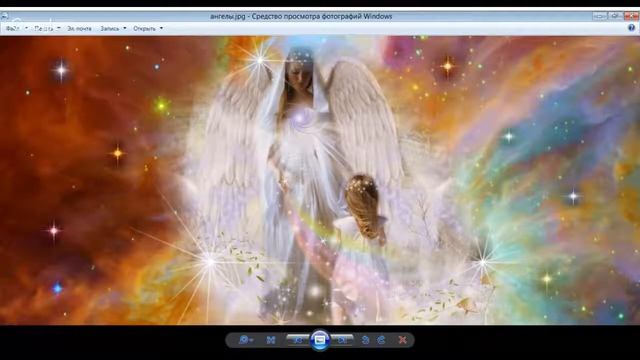
Task: Open the zoom magnifier control
Action: pyautogui.click(x=246, y=340)
